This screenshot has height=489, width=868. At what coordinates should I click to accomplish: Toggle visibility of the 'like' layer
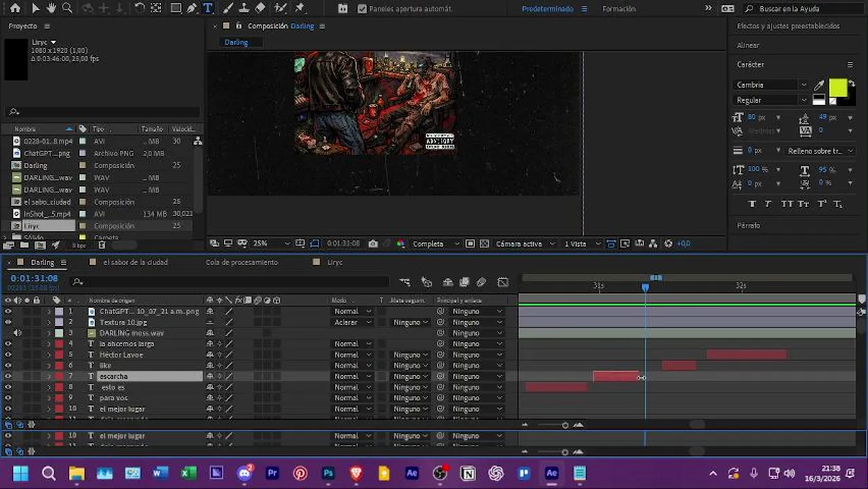pos(8,365)
